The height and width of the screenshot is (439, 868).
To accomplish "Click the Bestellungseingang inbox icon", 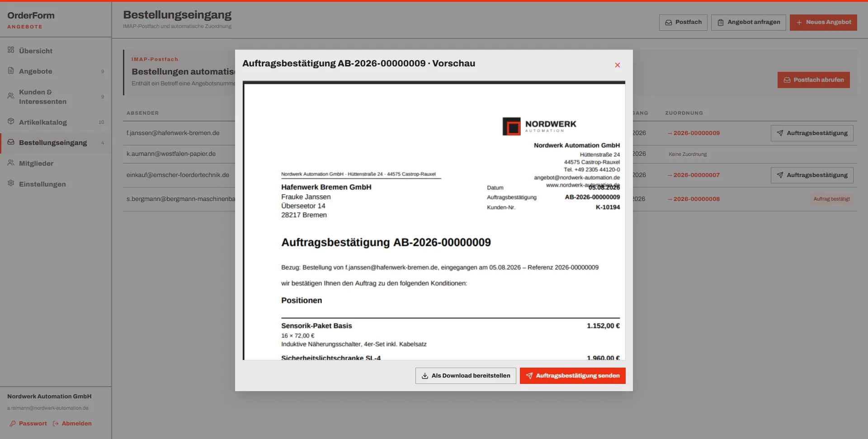I will click(11, 142).
